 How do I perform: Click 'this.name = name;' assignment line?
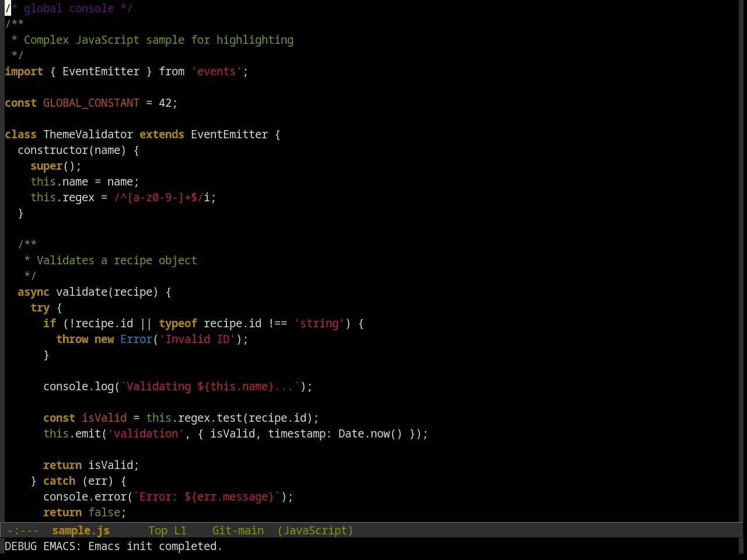coord(85,181)
